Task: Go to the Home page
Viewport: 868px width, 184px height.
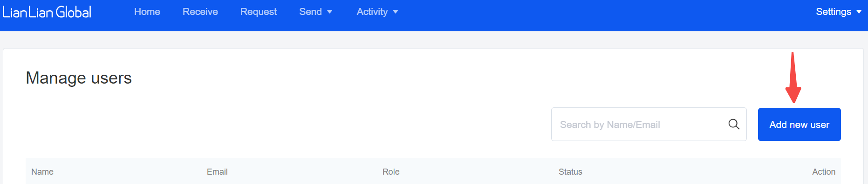Action: [147, 12]
